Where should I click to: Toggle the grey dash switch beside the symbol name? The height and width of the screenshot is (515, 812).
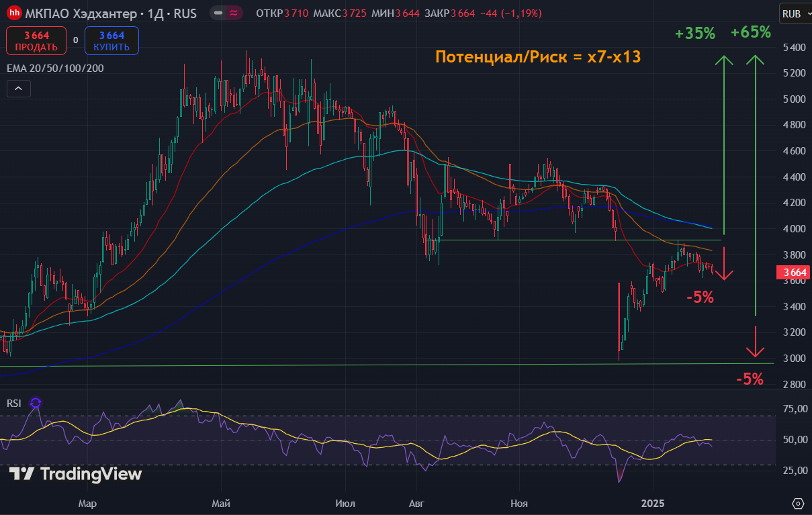pos(218,13)
